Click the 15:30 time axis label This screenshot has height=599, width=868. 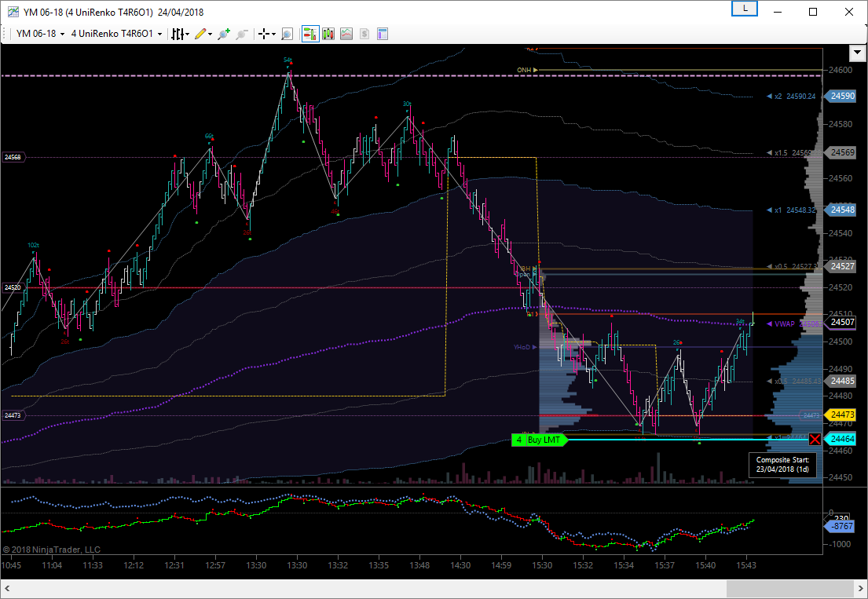pos(542,565)
